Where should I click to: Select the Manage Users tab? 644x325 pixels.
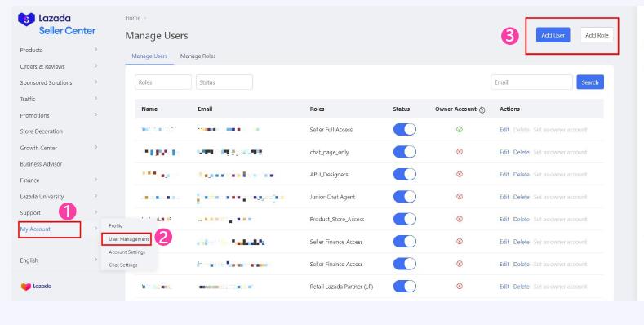point(149,56)
